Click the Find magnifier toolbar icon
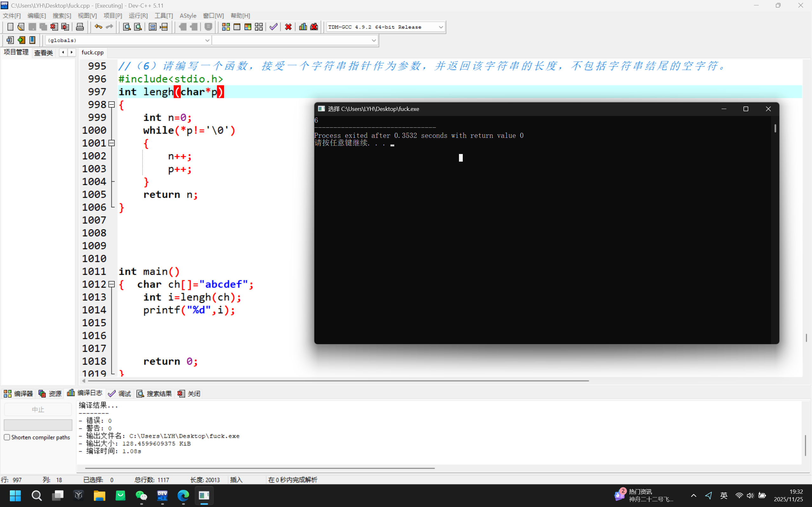 click(127, 27)
